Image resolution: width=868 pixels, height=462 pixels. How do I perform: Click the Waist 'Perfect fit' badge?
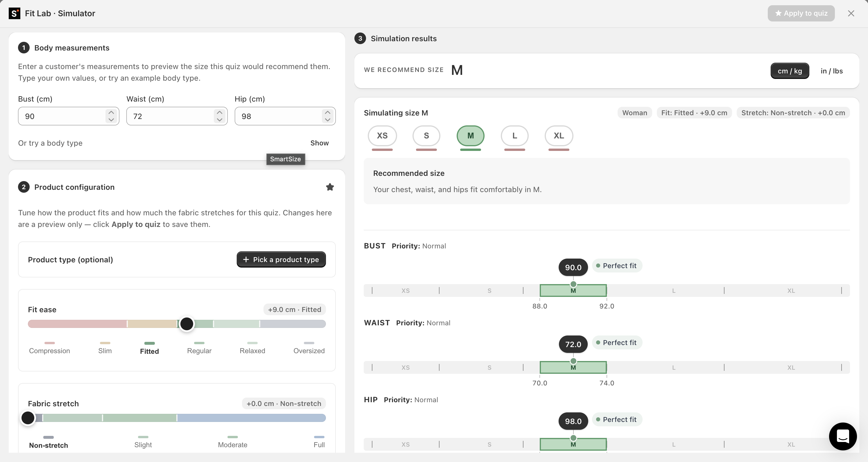(x=617, y=343)
